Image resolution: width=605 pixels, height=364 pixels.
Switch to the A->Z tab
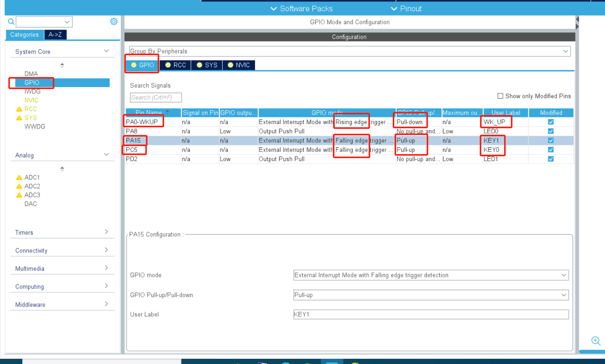pyautogui.click(x=55, y=35)
